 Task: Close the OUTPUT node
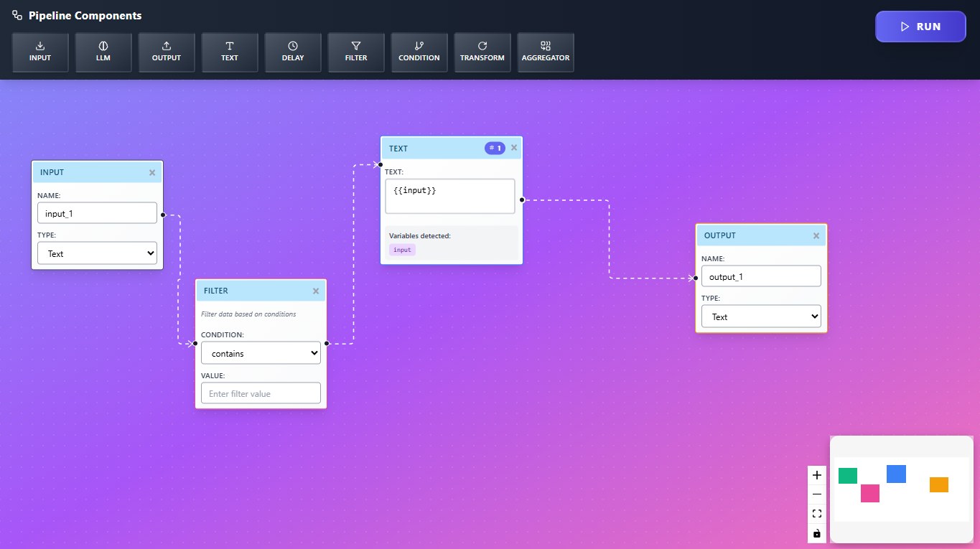point(816,235)
